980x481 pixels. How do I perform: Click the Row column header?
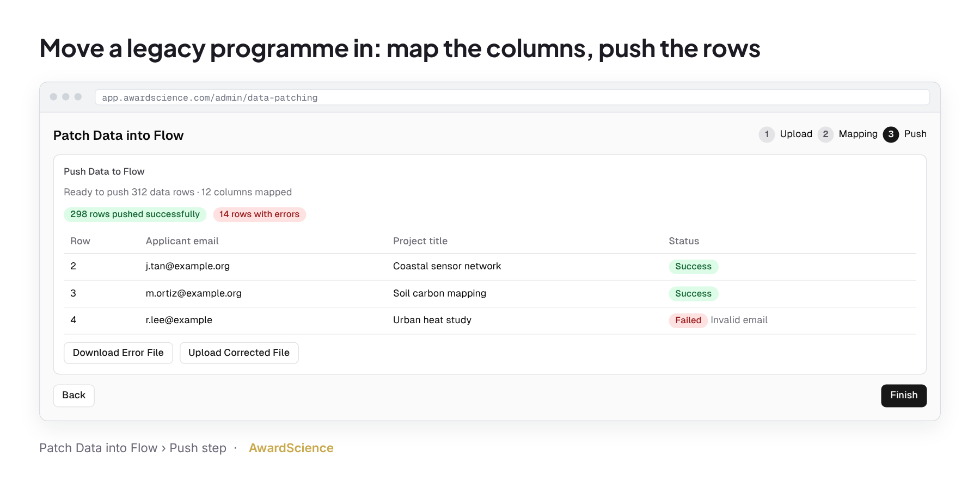[80, 241]
